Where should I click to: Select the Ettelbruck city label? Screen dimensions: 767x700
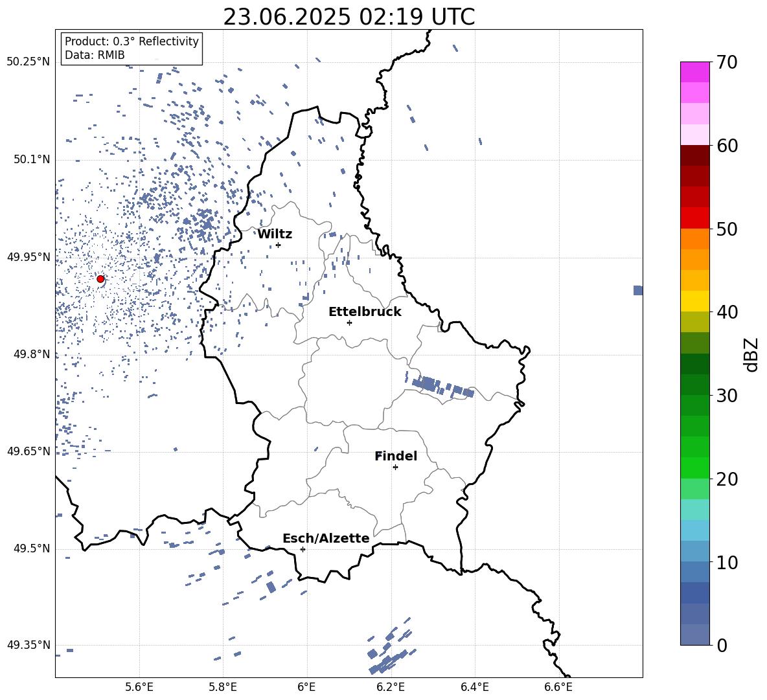point(365,312)
